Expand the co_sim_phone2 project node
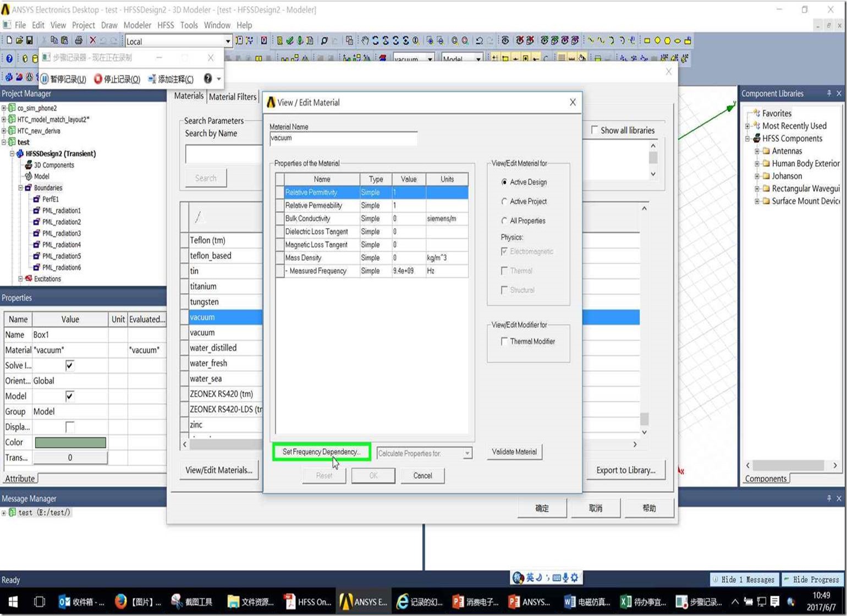 click(x=4, y=108)
